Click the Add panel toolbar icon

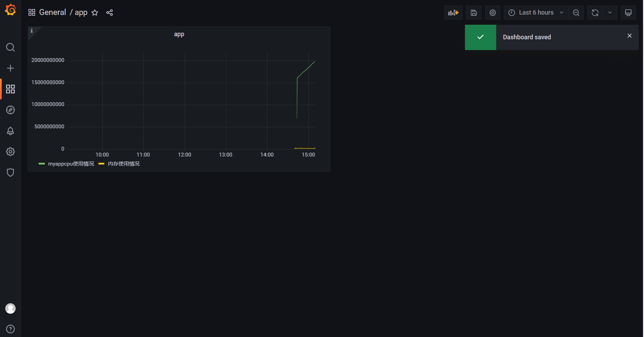(453, 13)
